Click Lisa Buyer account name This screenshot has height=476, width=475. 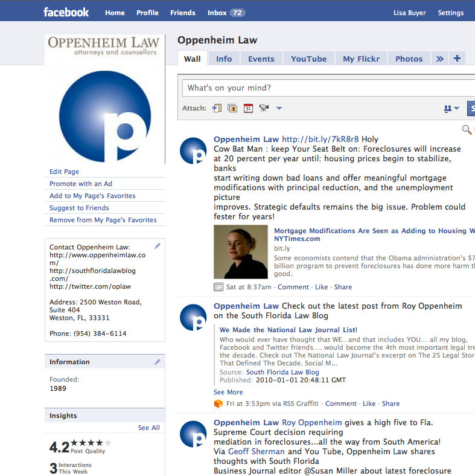[x=409, y=13]
